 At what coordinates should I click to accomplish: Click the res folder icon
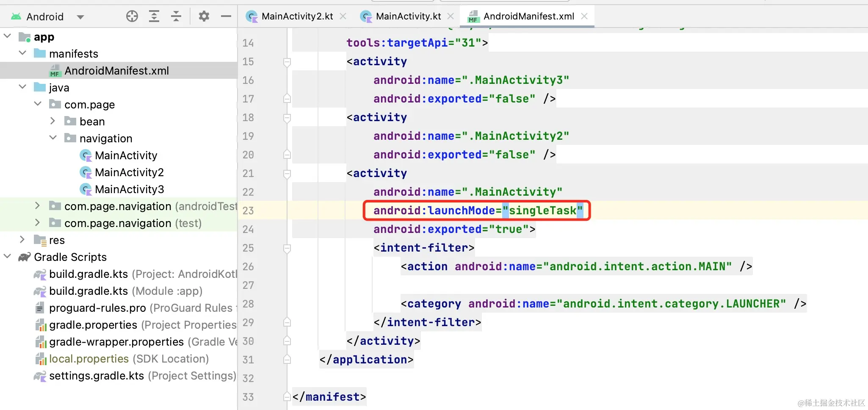(40, 240)
